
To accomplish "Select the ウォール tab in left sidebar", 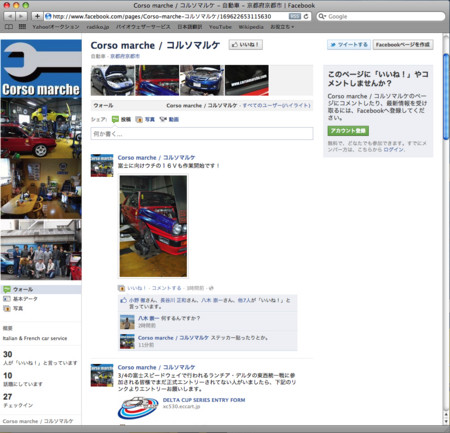I will [x=41, y=289].
